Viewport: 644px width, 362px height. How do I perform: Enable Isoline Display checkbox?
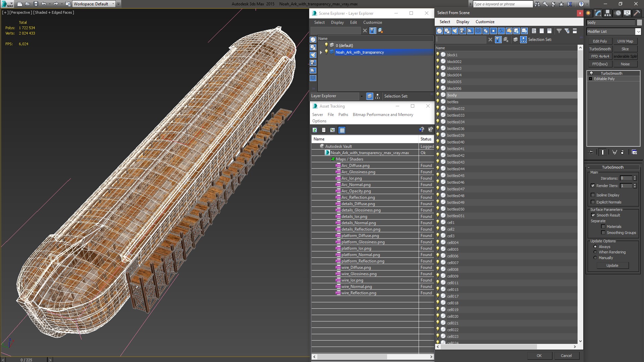point(593,195)
